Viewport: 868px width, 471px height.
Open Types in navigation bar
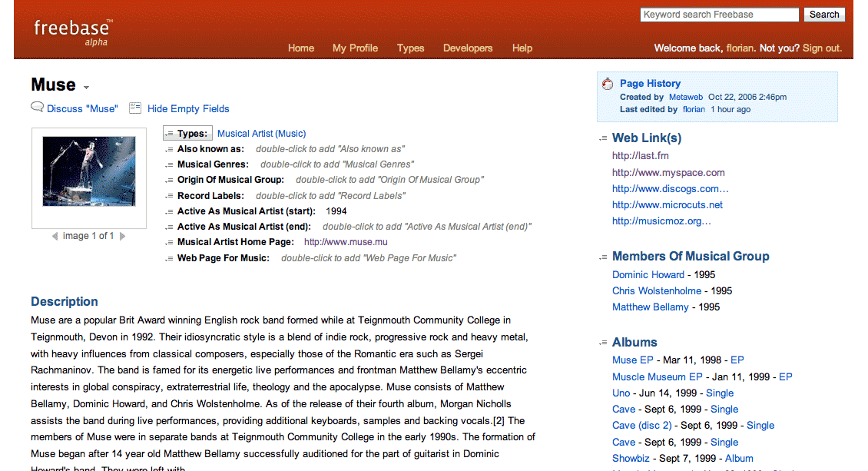[x=410, y=48]
